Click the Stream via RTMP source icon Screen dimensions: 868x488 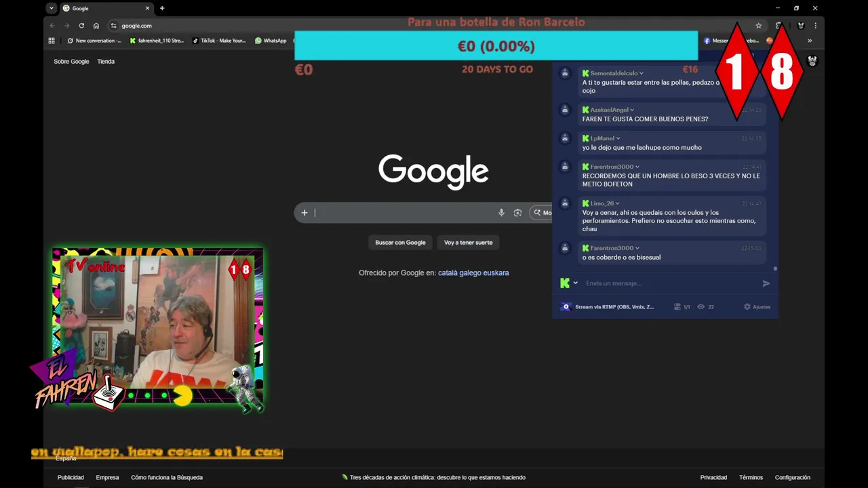pos(566,307)
